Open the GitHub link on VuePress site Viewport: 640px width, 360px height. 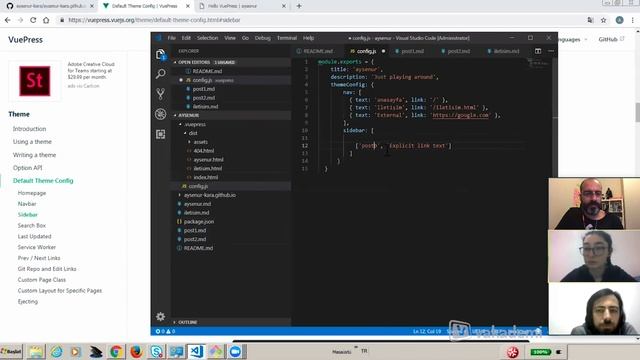(x=611, y=40)
